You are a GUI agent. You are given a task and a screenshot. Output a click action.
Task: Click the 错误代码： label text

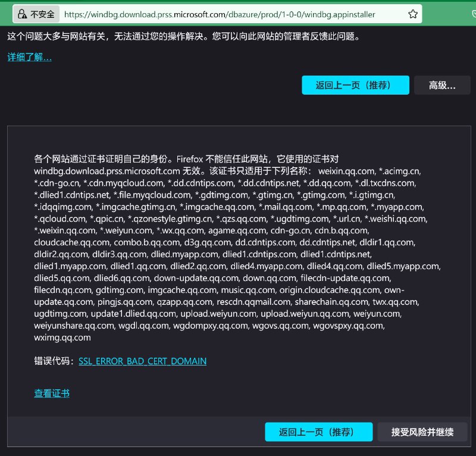[54, 361]
